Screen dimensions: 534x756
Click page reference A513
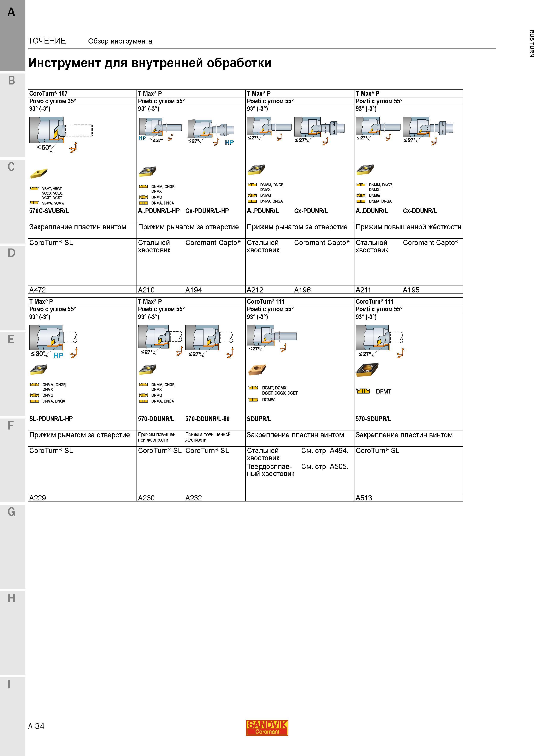(363, 498)
